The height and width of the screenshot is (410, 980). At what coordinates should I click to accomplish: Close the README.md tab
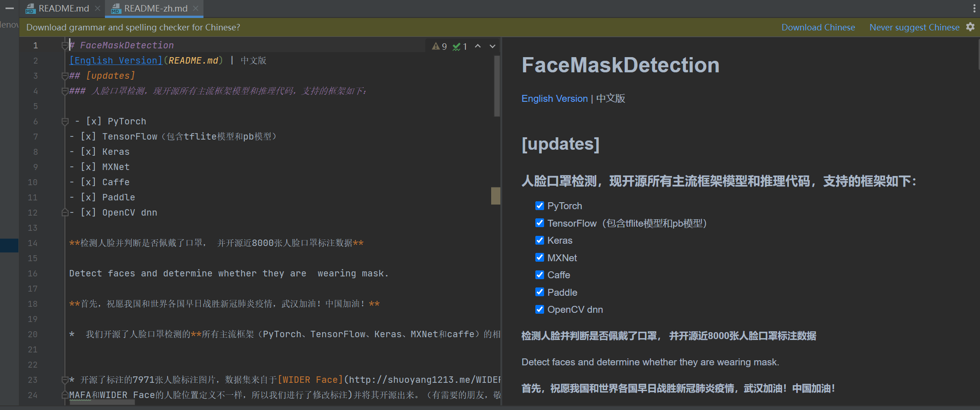tap(98, 8)
